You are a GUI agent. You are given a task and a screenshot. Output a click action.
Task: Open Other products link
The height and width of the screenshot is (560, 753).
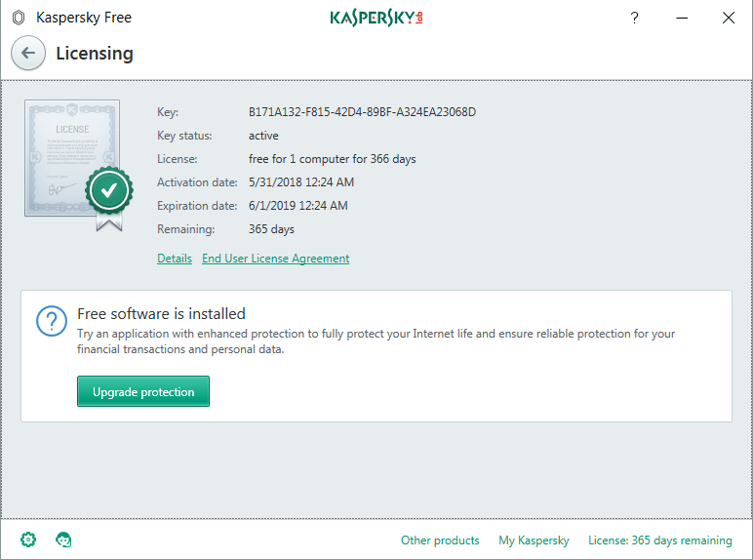[x=440, y=540]
